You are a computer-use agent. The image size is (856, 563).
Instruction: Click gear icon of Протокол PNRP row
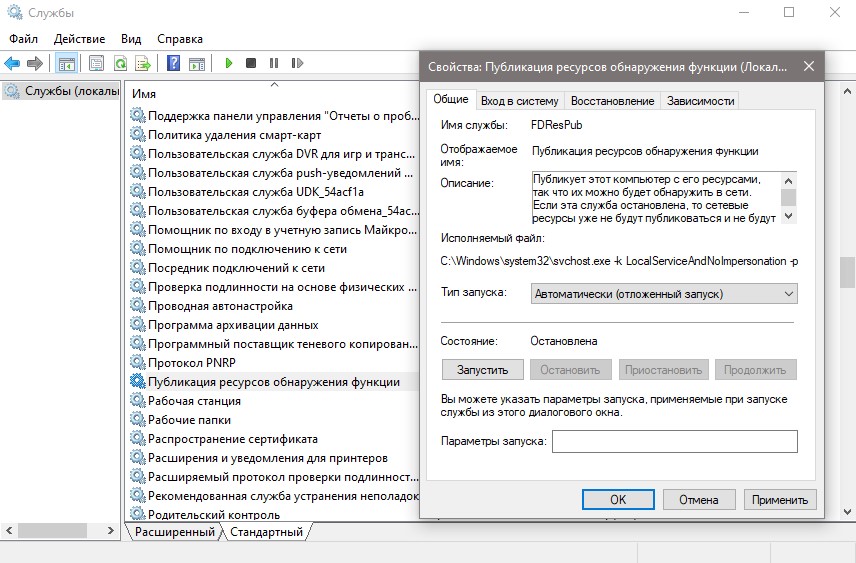coord(138,362)
